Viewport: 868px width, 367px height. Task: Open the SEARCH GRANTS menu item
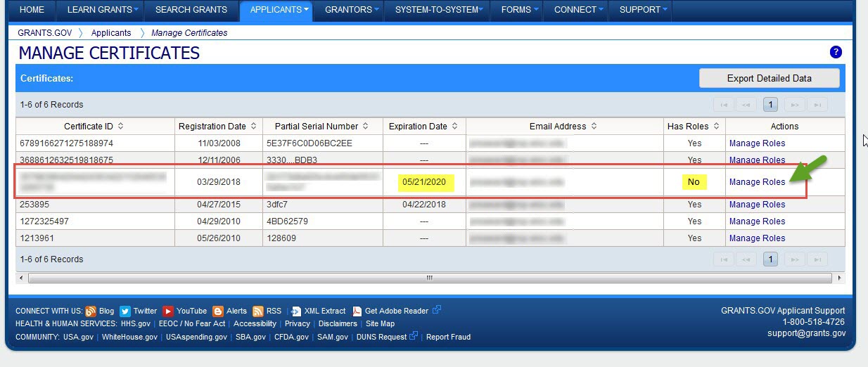pos(191,10)
